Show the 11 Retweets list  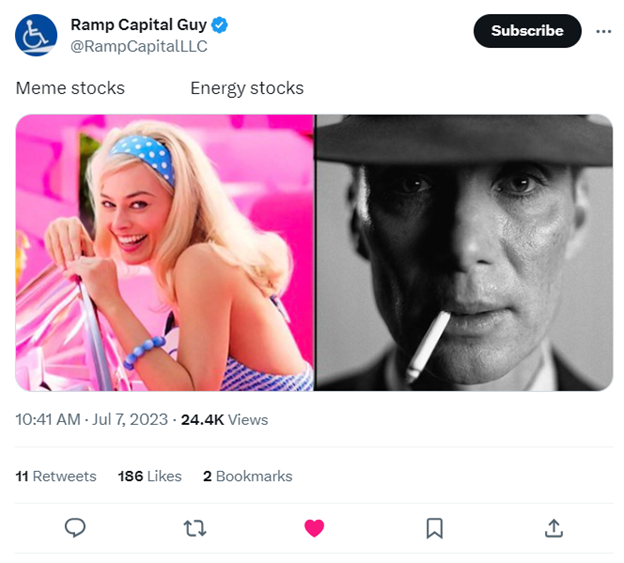tap(56, 476)
